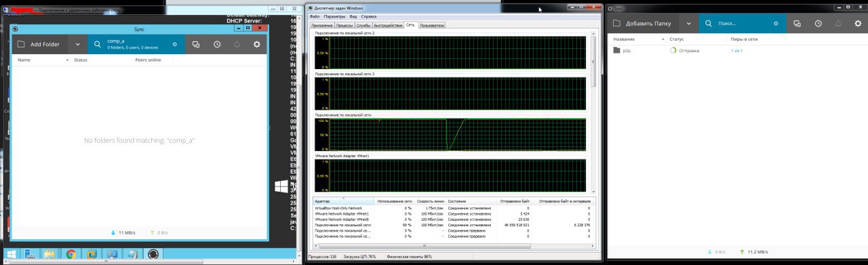Sort by Name column in left Sync window
This screenshot has height=265, width=868.
coord(24,60)
